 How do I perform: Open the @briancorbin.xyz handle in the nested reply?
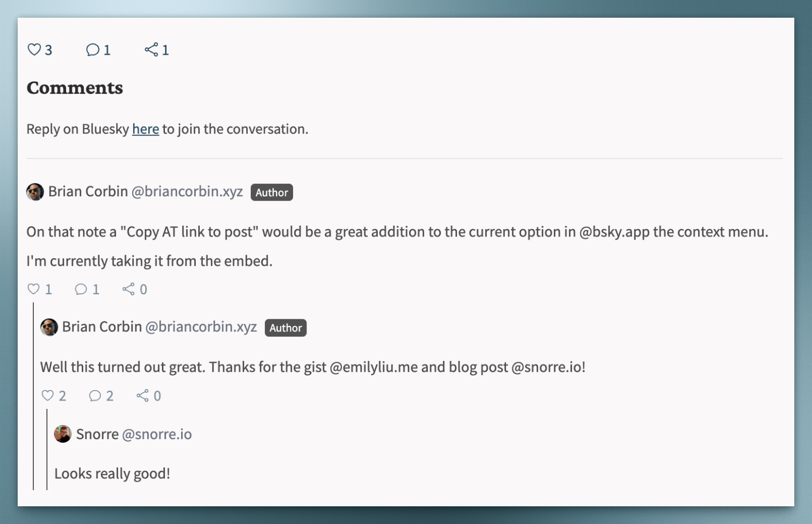click(201, 327)
